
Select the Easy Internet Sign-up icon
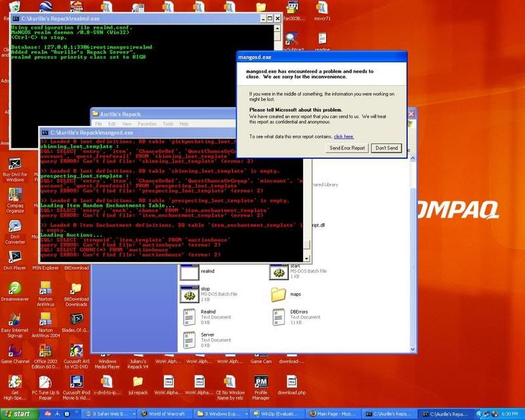15,325
